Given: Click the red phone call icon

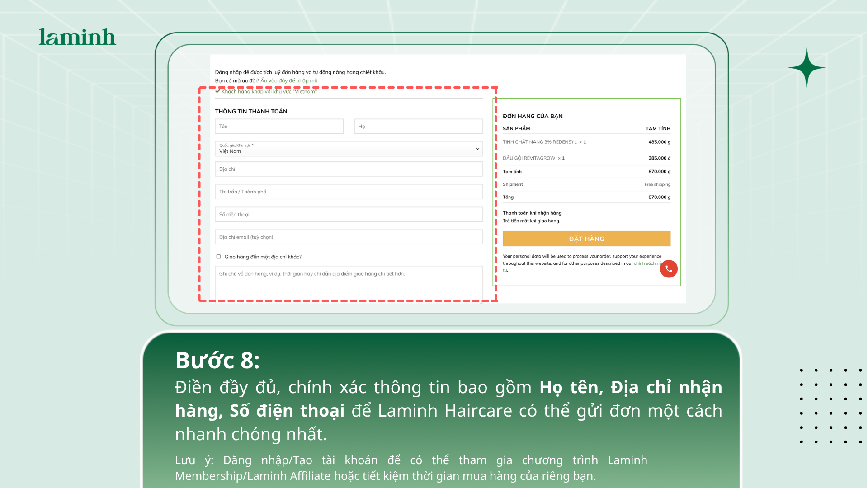Looking at the screenshot, I should [x=669, y=269].
